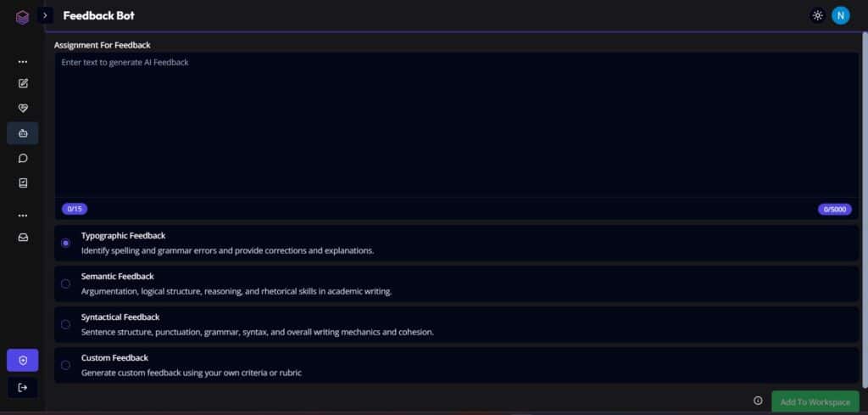Viewport: 868px width, 415px height.
Task: Click the purple shield button
Action: pos(23,360)
